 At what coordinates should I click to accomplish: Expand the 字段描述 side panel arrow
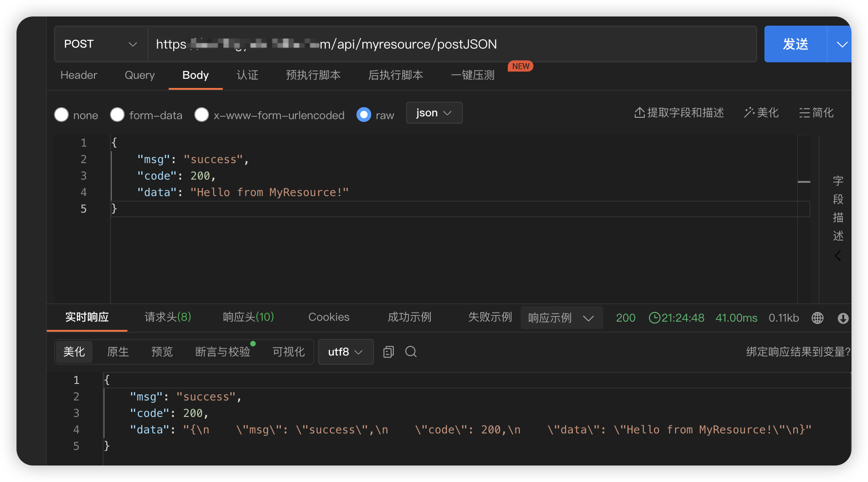[838, 256]
